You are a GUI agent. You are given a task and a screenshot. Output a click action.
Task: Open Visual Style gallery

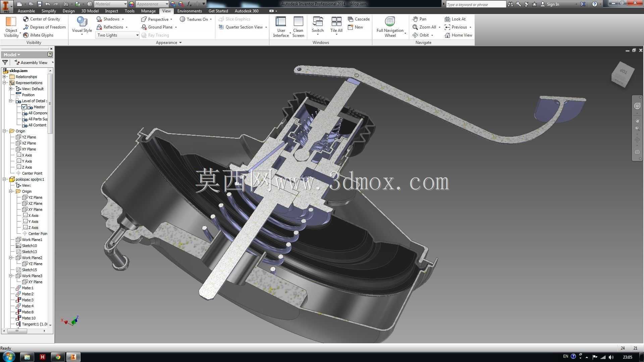(82, 26)
